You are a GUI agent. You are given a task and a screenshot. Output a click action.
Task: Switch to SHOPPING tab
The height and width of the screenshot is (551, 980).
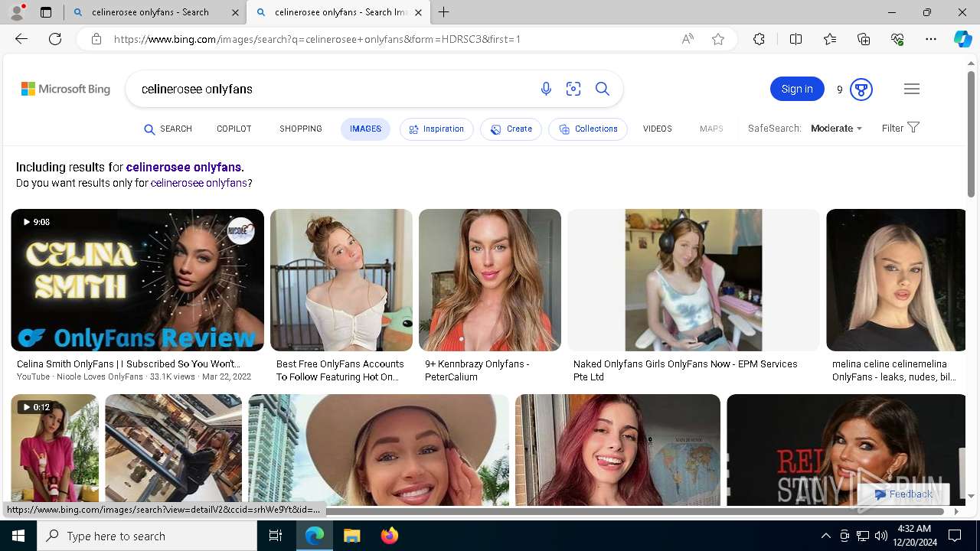[301, 129]
